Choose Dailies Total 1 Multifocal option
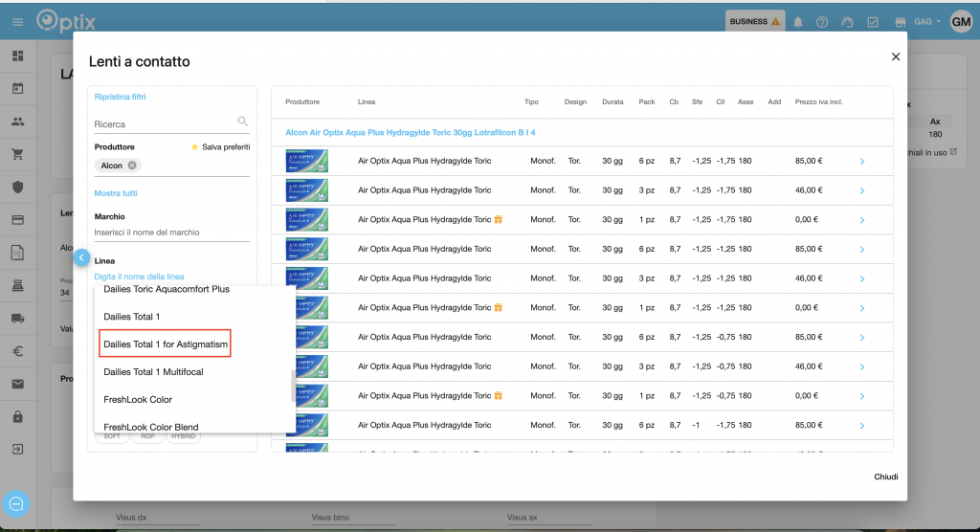The width and height of the screenshot is (980, 532). tap(153, 372)
